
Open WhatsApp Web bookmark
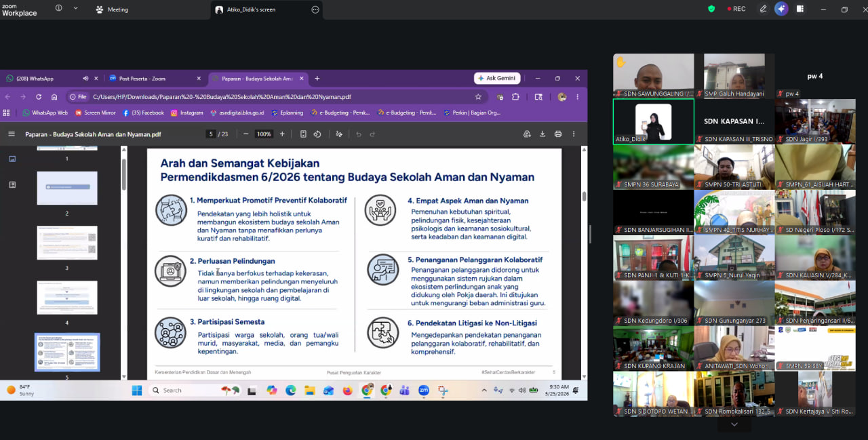(45, 113)
